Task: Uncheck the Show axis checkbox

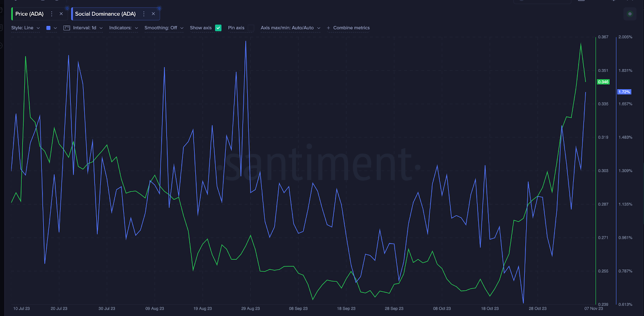Action: coord(218,28)
